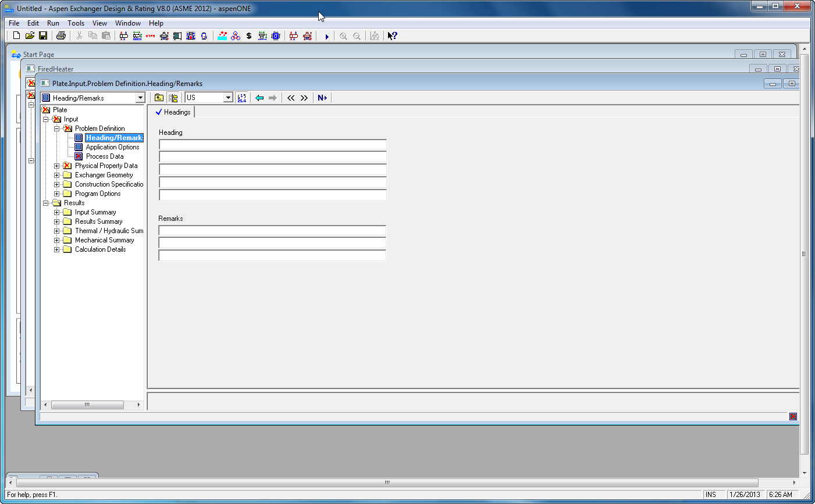Click the 1/26/2013 date in status bar
The height and width of the screenshot is (504, 815).
click(x=745, y=495)
